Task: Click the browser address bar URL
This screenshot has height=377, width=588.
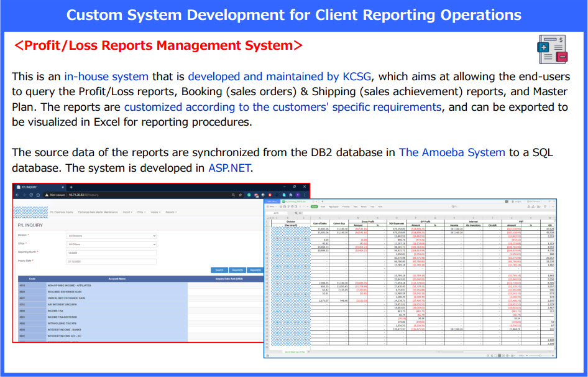Action: tap(81, 195)
